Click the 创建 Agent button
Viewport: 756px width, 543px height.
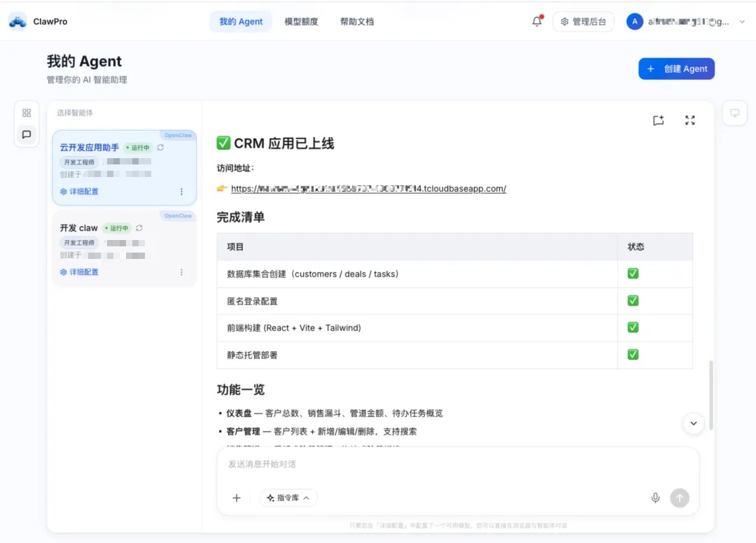coord(676,69)
